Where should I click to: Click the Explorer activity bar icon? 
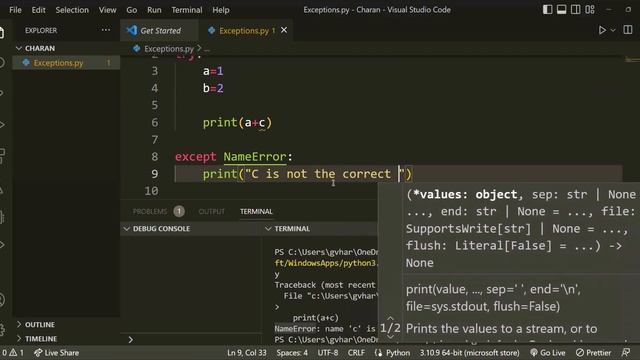pos(2,32)
